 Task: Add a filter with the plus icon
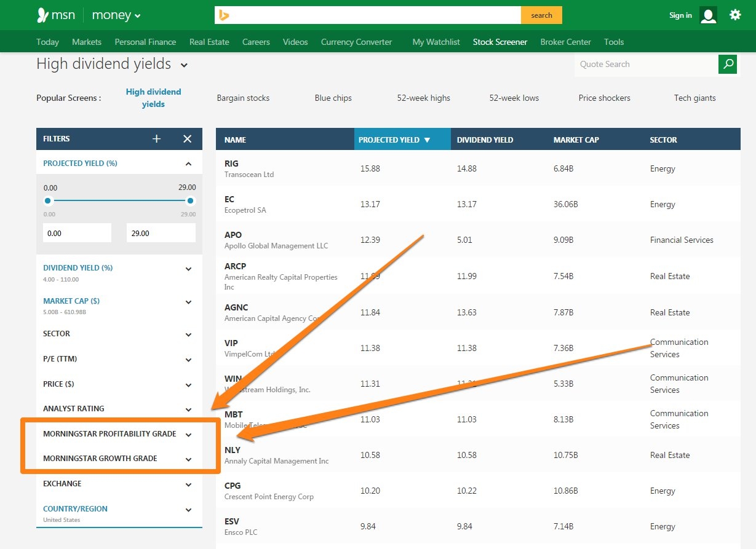(x=156, y=139)
